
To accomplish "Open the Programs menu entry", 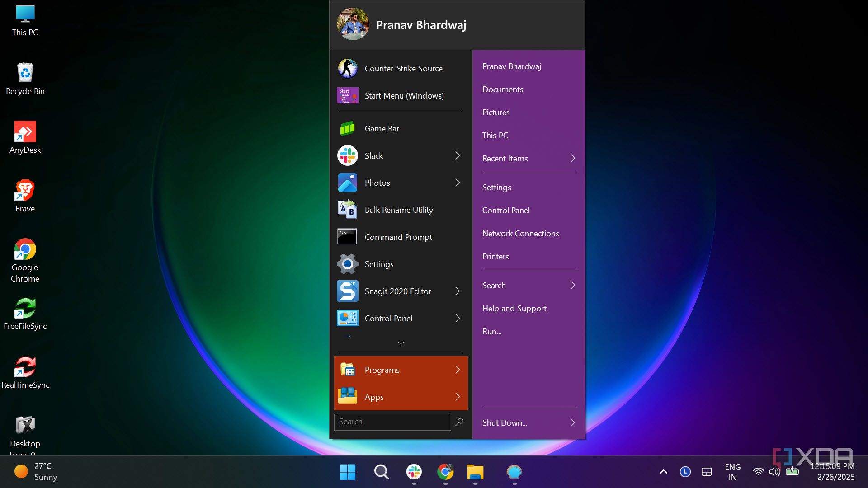I will [382, 370].
